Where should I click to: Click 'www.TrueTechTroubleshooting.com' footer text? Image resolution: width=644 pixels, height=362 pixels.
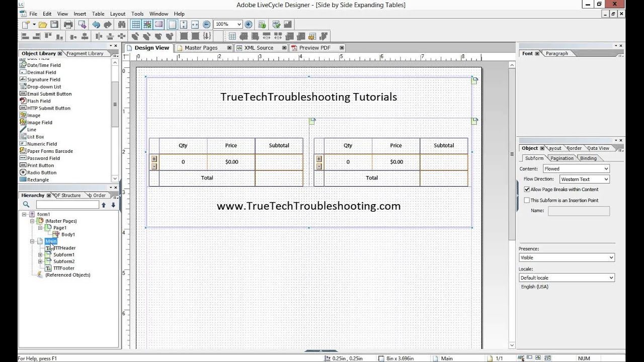[309, 206]
